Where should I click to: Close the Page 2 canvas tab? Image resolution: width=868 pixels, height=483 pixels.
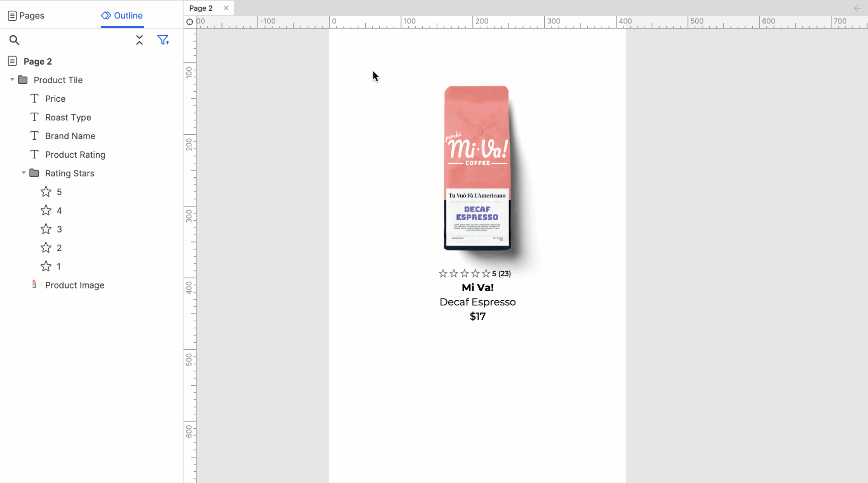(226, 8)
